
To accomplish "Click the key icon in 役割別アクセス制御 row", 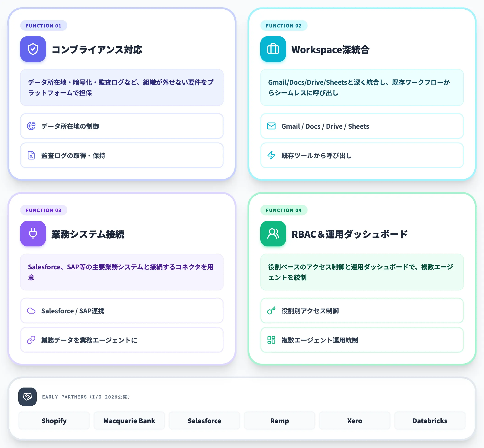I will [271, 311].
